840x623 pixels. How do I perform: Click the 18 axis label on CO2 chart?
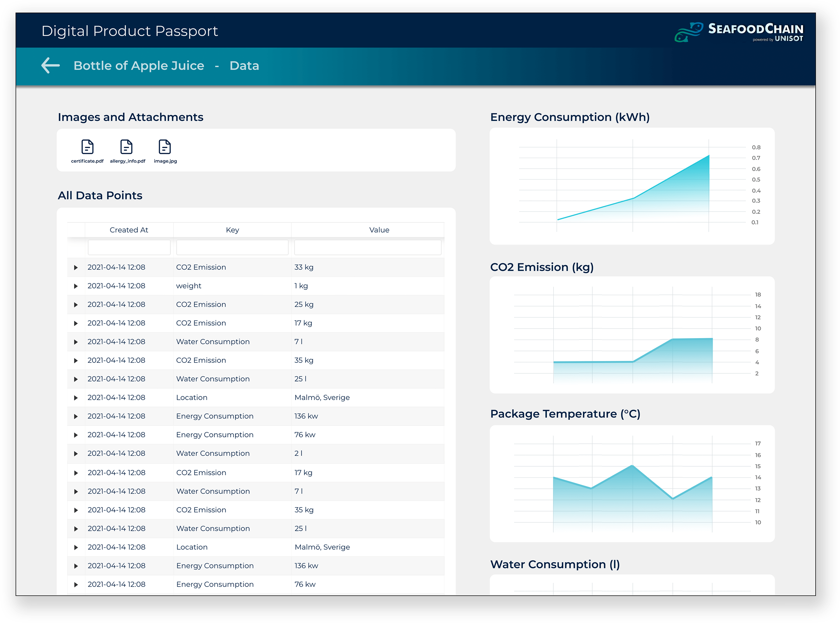click(x=758, y=294)
